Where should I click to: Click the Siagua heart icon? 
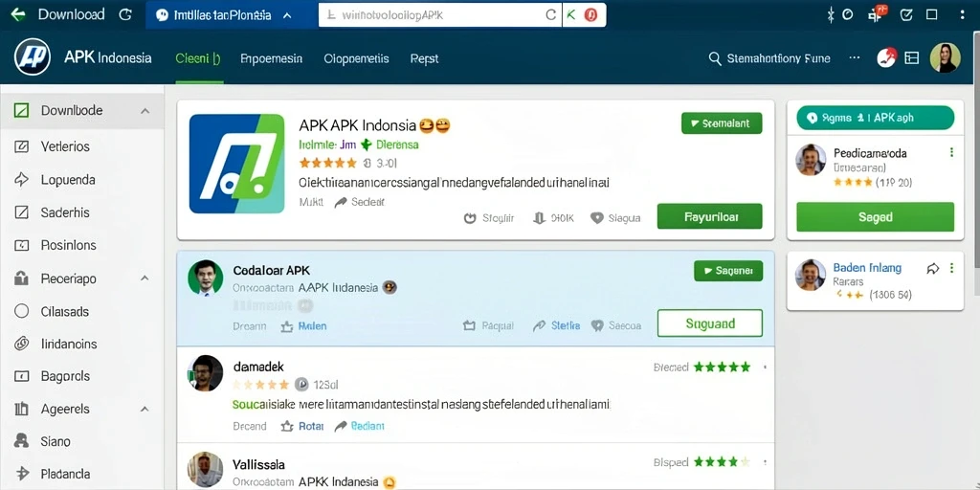[x=597, y=218]
